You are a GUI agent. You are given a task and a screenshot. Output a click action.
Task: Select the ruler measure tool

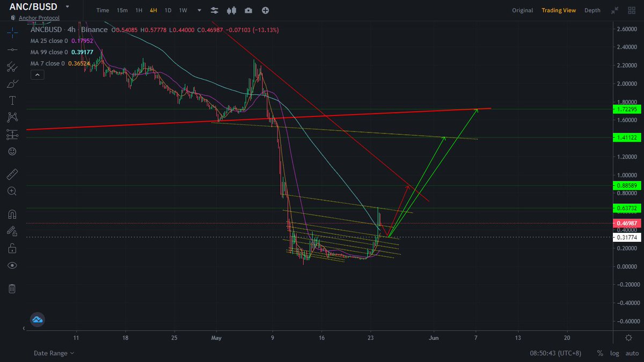[x=12, y=174]
